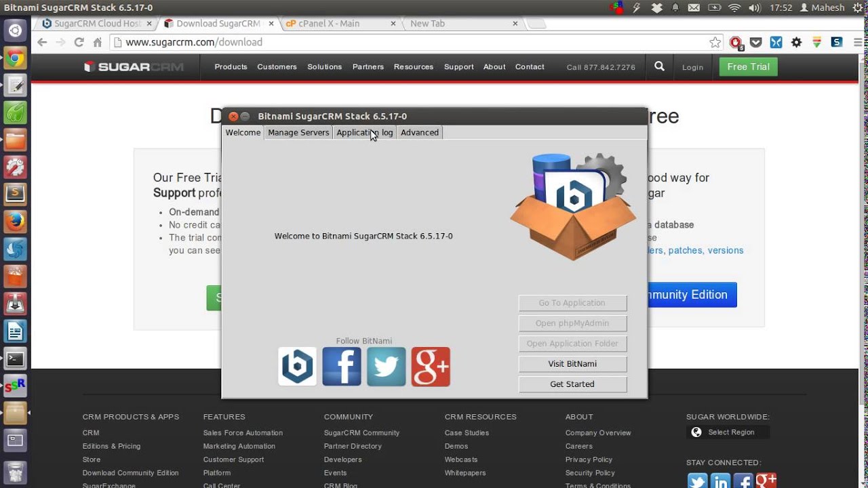Open the Products menu on SugarCRM site
Viewport: 868px width, 488px height.
coord(231,66)
